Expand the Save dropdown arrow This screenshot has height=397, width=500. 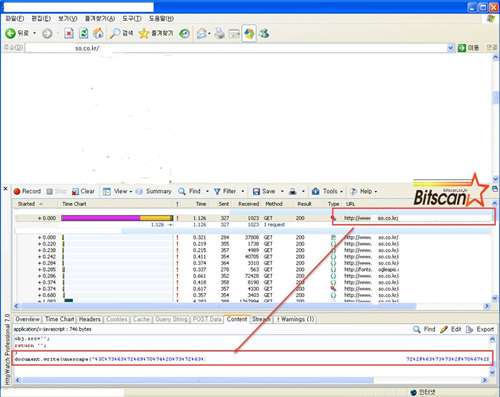tap(282, 191)
